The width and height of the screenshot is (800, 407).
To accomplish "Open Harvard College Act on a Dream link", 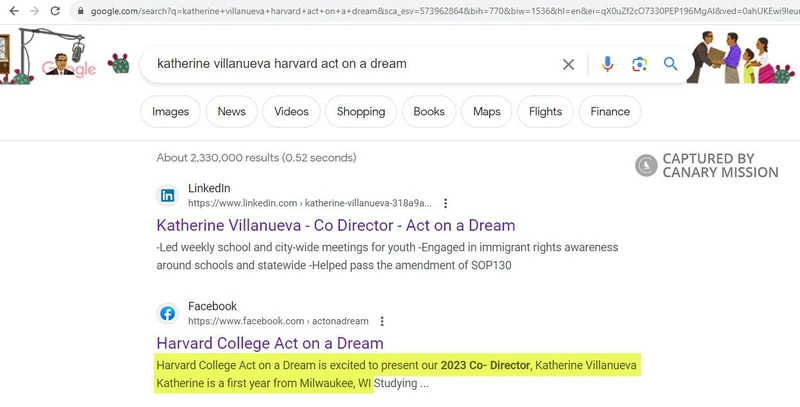I will (x=270, y=343).
